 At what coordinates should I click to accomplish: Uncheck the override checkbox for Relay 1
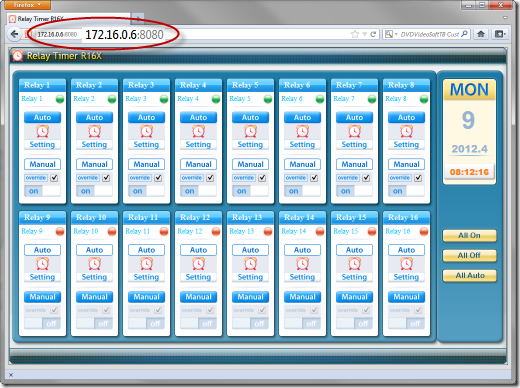click(x=54, y=178)
